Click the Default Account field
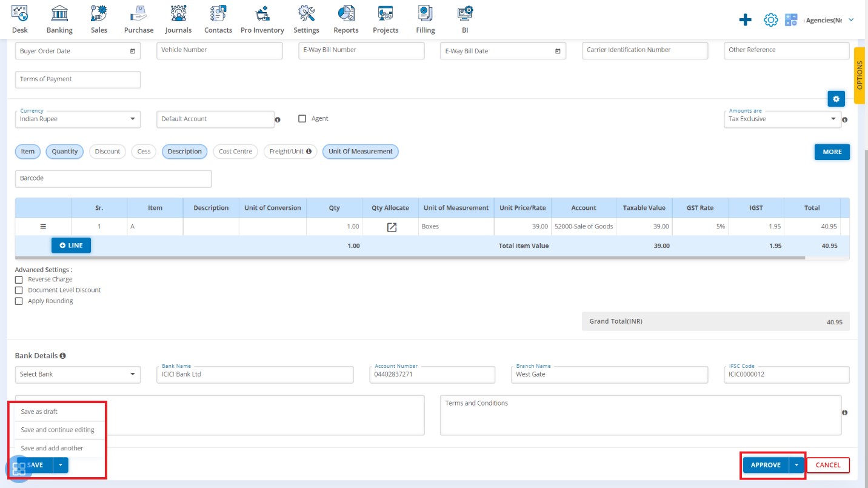The image size is (868, 488). 215,119
